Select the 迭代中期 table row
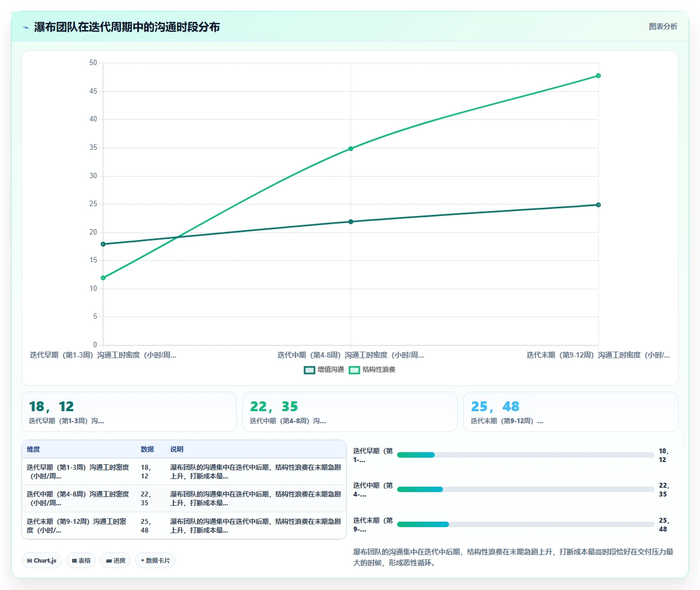Screen dimensions: 700x590 tap(184, 499)
